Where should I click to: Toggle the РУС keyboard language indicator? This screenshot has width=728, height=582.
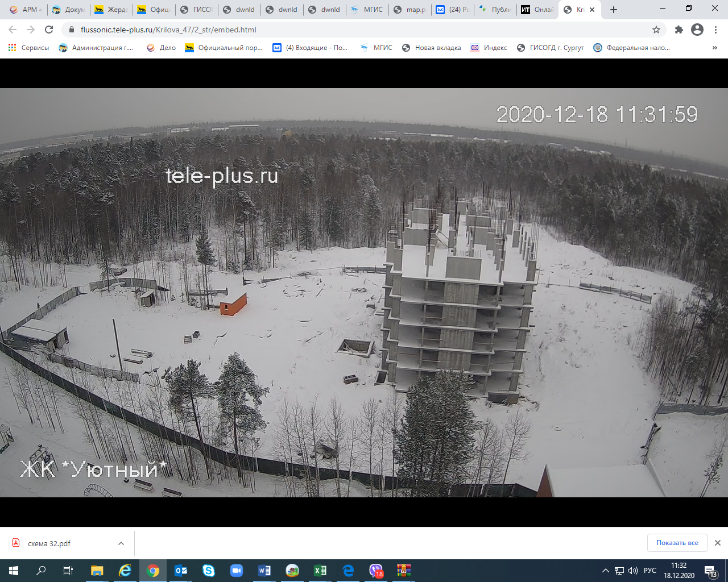(650, 571)
